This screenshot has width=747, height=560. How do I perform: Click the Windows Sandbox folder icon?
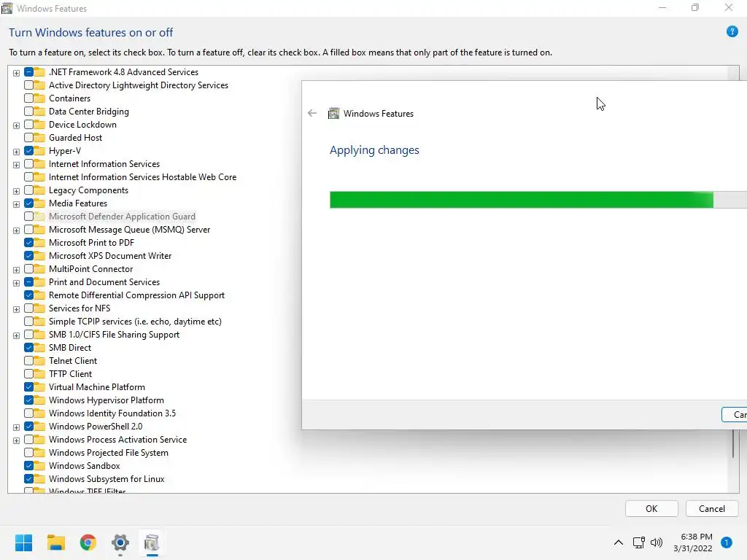(x=39, y=466)
